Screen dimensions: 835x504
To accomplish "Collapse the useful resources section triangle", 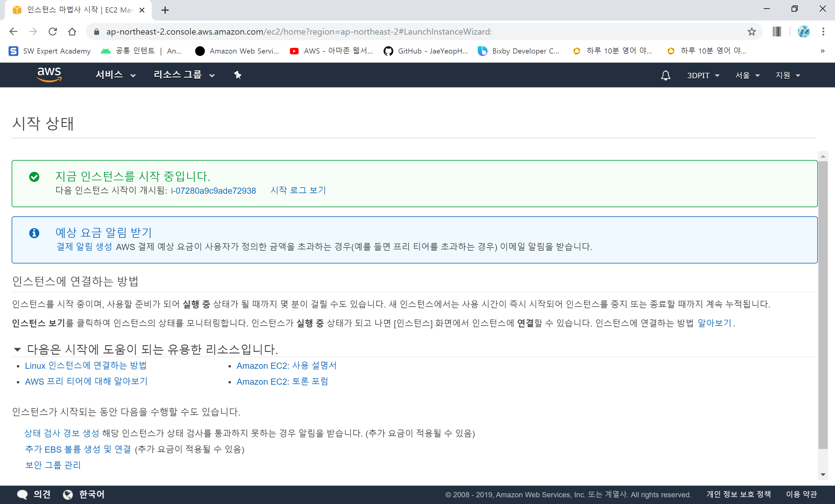I will point(17,349).
